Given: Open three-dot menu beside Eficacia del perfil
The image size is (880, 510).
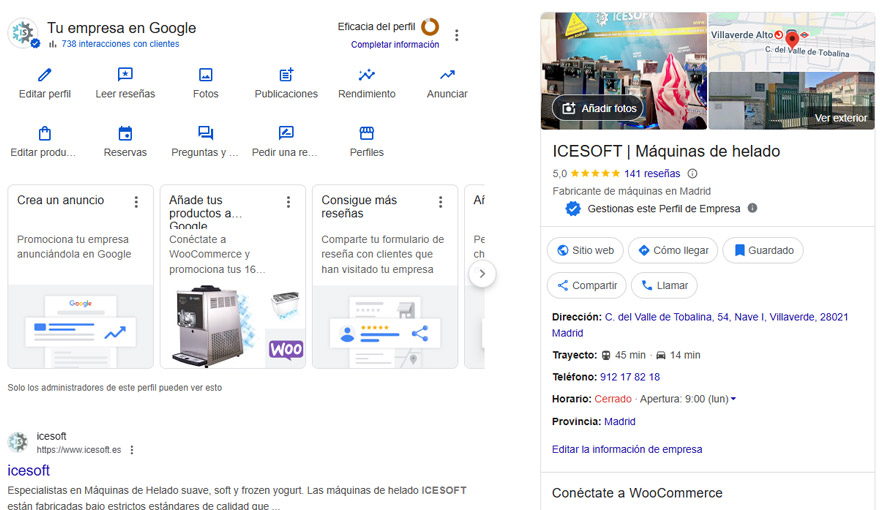Looking at the screenshot, I should pos(457,35).
